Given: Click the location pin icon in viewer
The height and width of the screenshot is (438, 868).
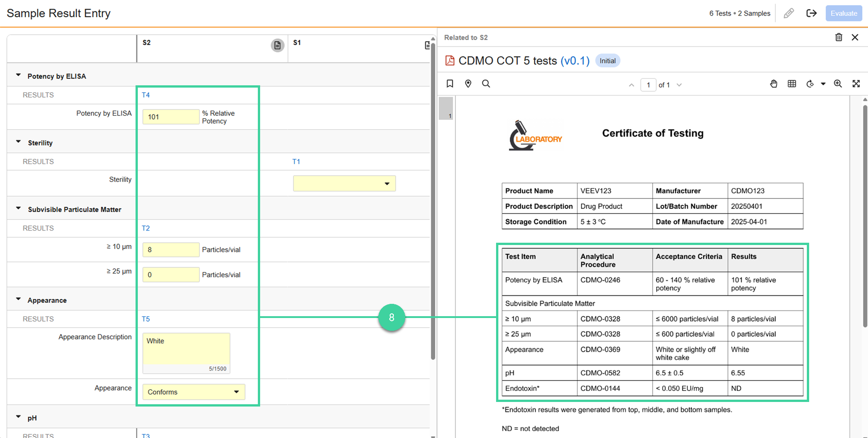Looking at the screenshot, I should (x=468, y=83).
